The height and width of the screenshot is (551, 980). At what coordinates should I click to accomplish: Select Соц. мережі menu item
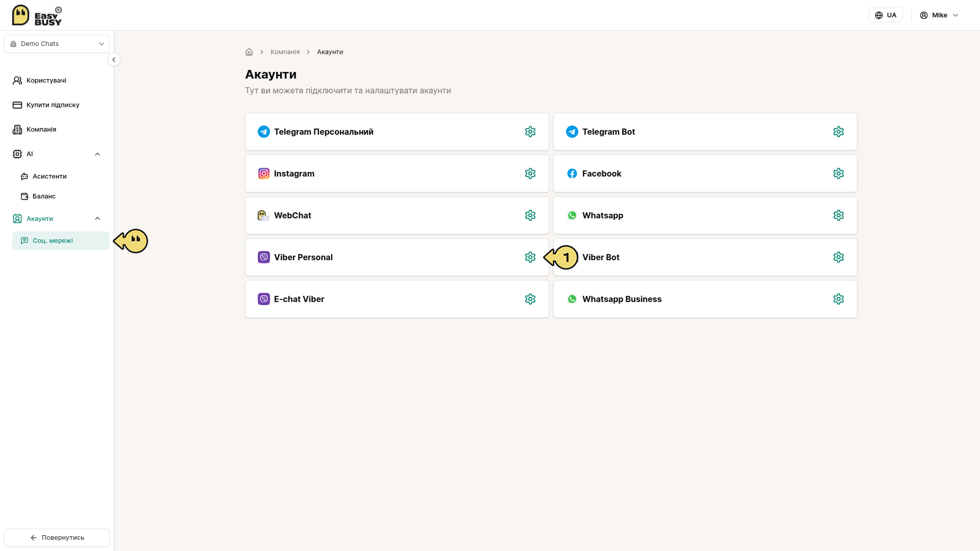61,241
